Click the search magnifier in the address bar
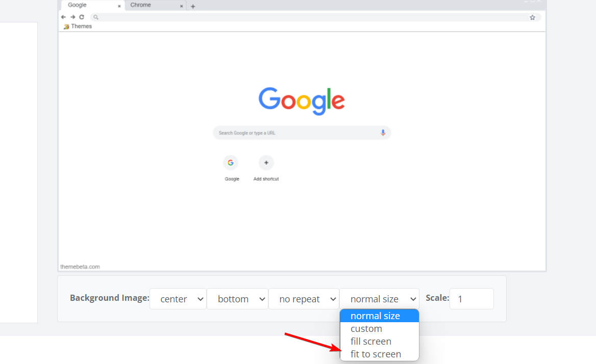The width and height of the screenshot is (596, 364). 96,17
